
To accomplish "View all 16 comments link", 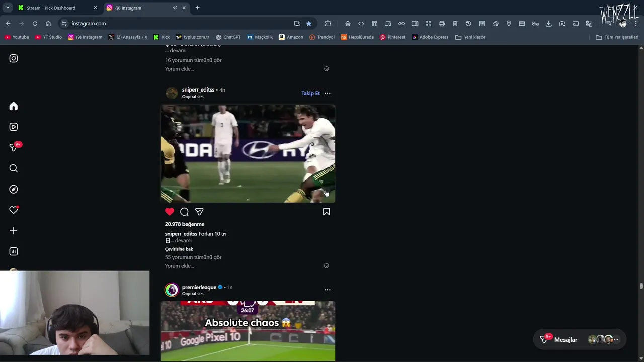I will tap(193, 60).
